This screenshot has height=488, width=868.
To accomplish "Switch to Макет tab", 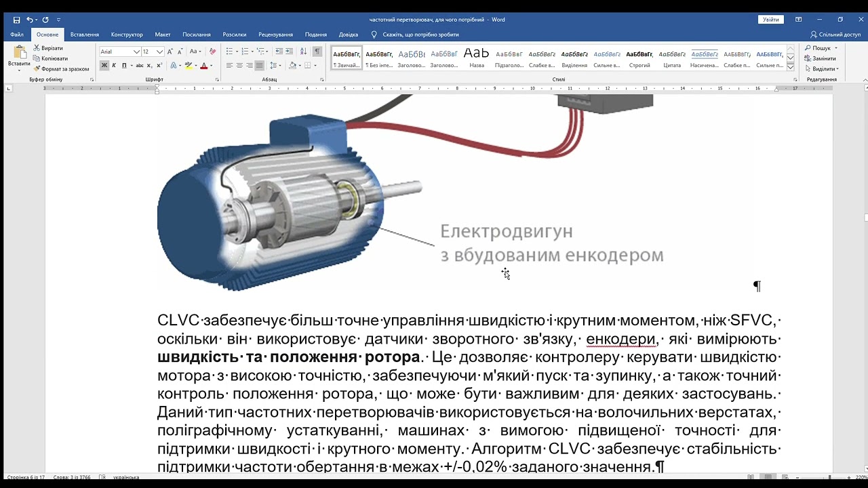I will 163,35.
